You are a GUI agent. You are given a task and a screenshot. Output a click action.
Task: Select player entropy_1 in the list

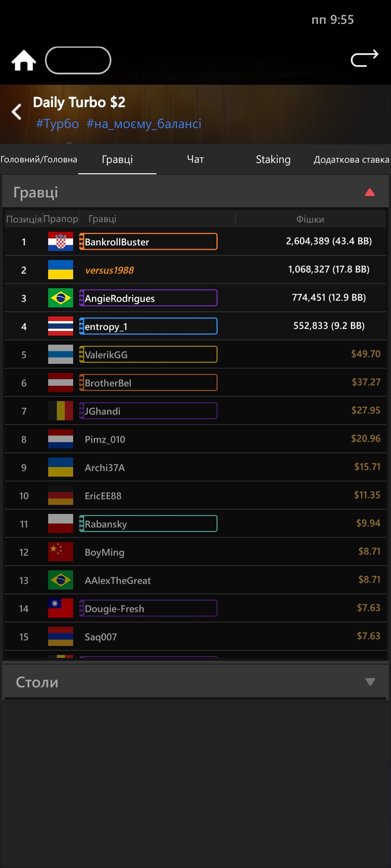point(148,326)
